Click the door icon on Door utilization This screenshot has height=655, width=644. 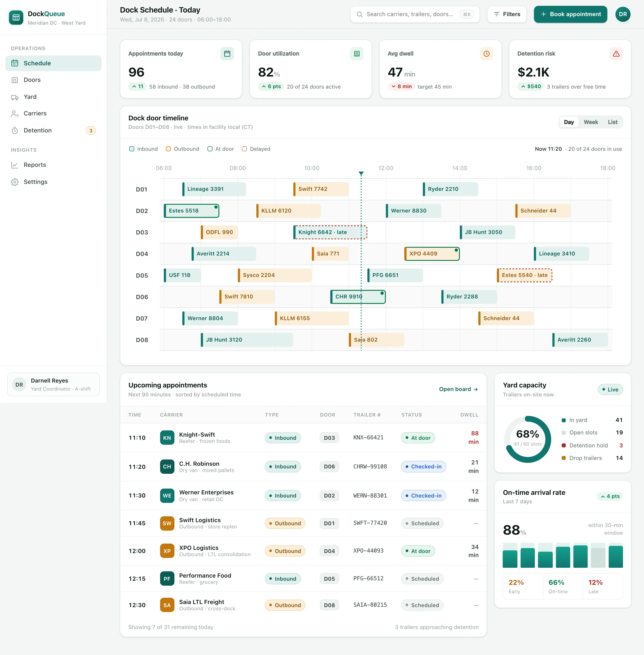(356, 53)
